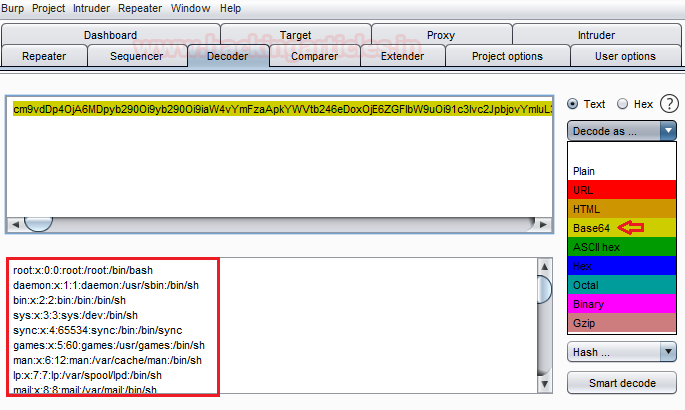Click the output pane scroll down arrow

(544, 384)
